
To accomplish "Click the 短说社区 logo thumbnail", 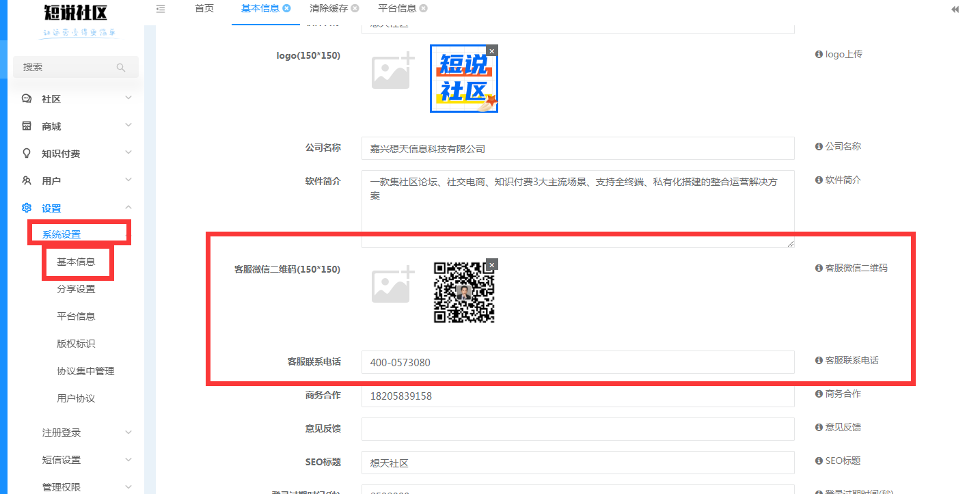I will point(464,79).
